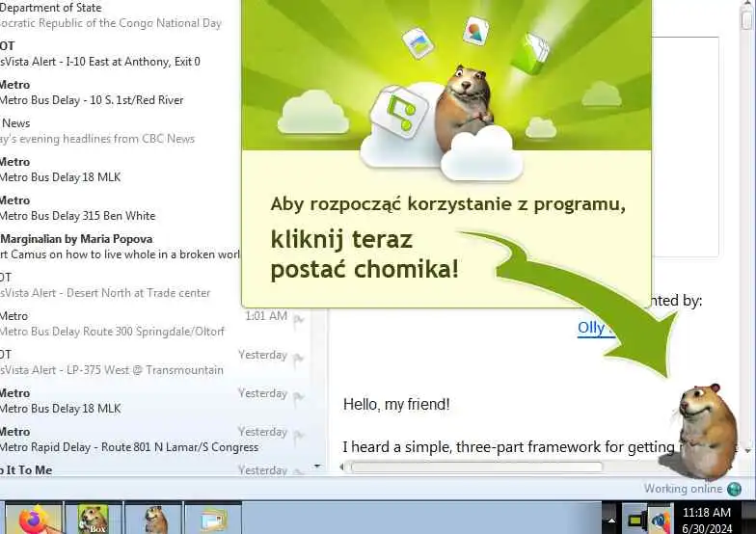Screen dimensions: 756x534
Task: Click the globe icon beside Working online
Action: click(734, 489)
